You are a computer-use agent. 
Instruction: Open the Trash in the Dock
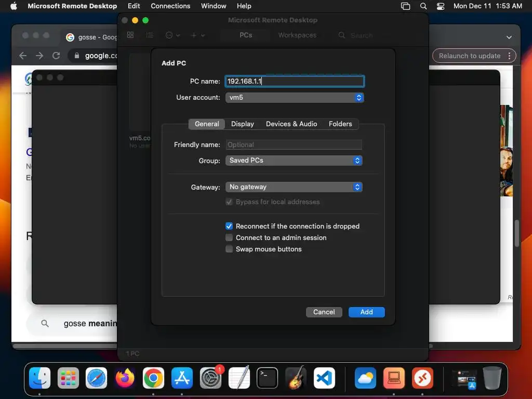pos(493,378)
